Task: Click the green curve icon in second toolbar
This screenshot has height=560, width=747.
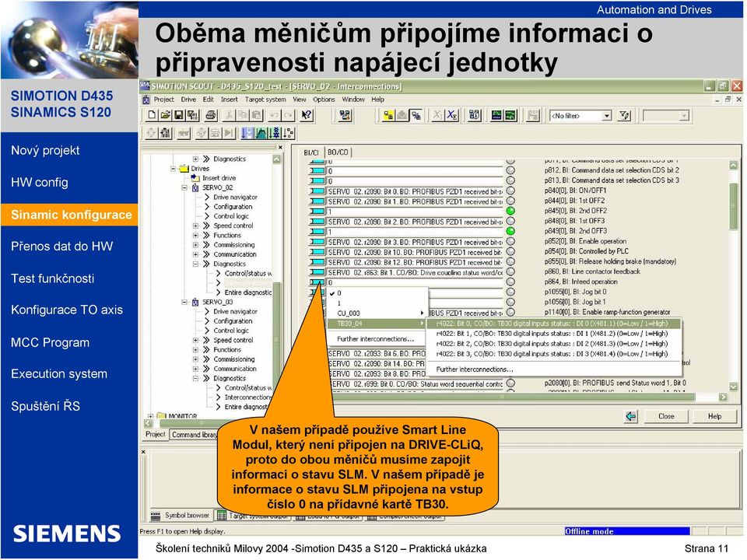Action: (x=261, y=133)
